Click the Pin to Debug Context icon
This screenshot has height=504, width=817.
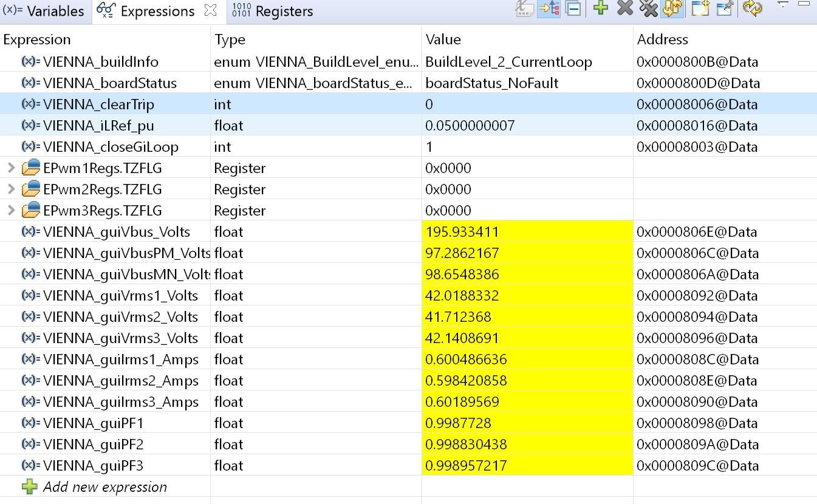point(724,9)
